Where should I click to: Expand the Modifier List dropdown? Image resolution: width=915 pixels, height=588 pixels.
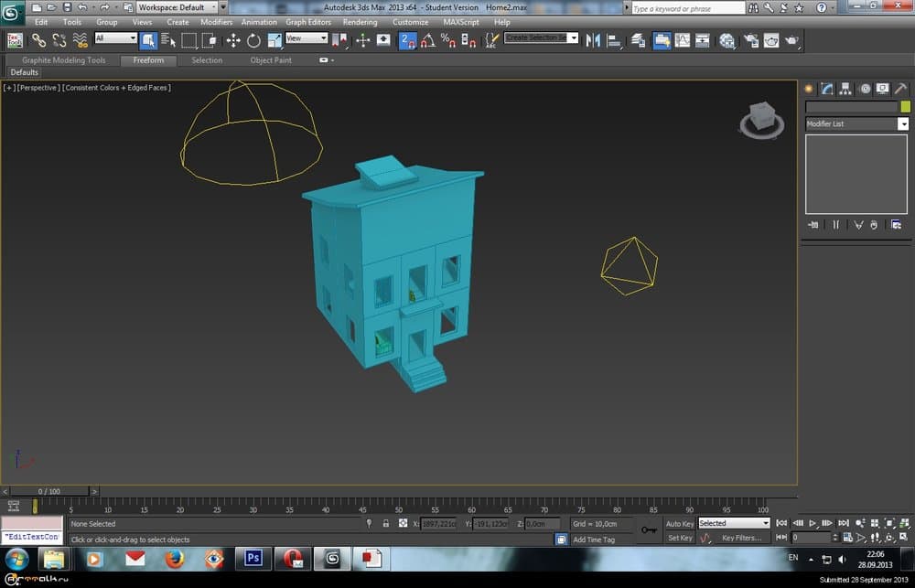903,123
